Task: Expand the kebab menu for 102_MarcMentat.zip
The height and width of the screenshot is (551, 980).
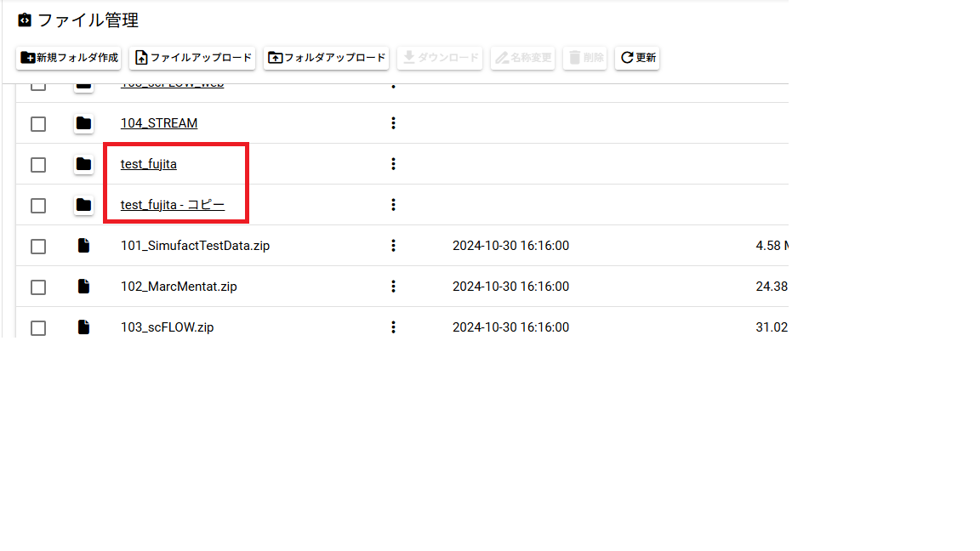Action: (393, 287)
